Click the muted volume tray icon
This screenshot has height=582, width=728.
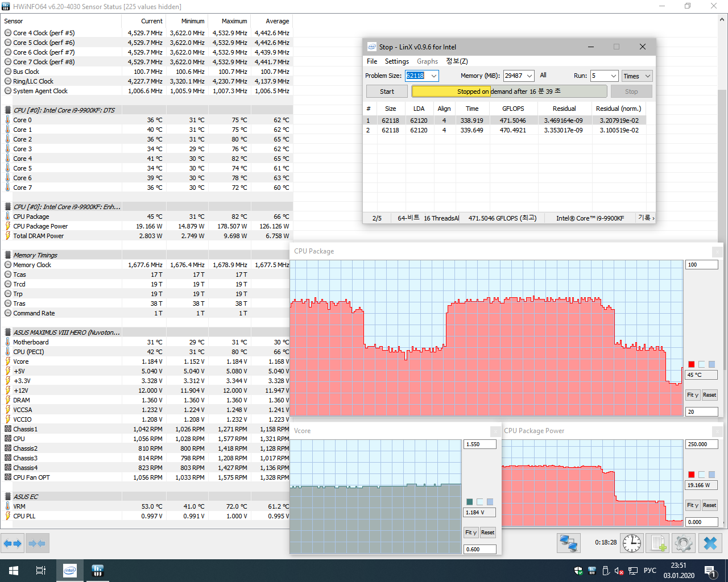tap(619, 571)
